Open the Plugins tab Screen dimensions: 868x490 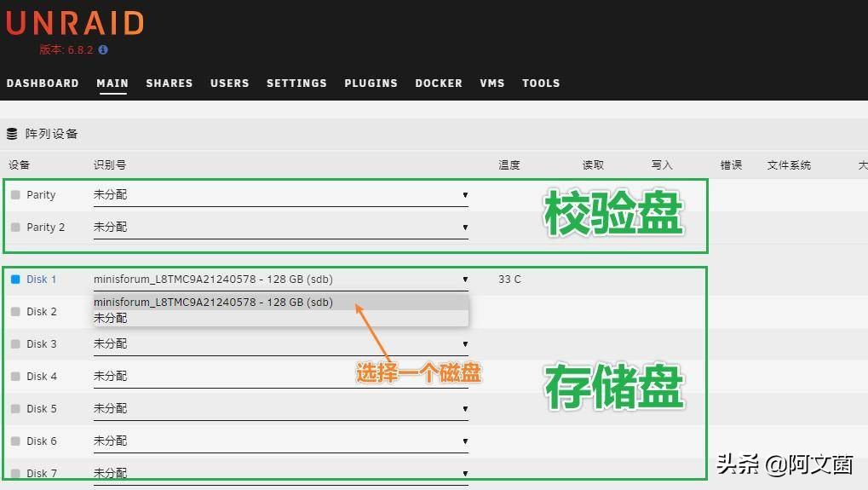click(x=371, y=83)
